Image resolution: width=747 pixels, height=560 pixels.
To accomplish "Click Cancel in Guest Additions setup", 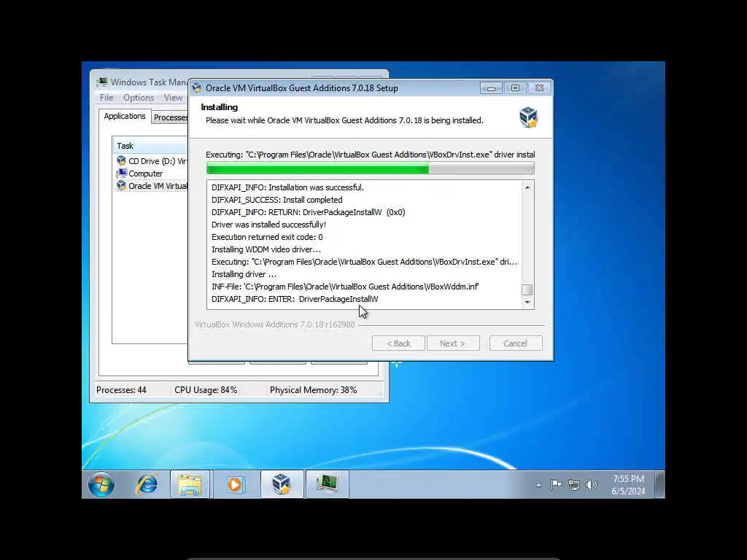I will pyautogui.click(x=516, y=343).
